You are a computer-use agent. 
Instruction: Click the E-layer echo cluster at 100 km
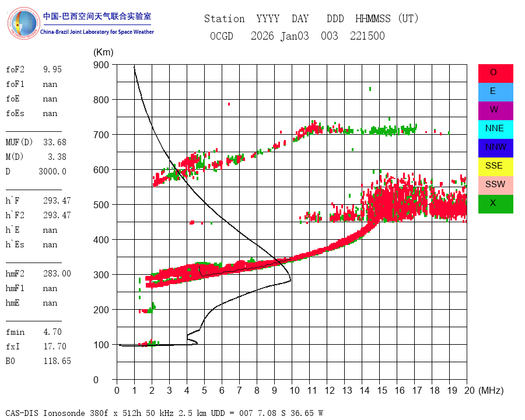click(149, 344)
